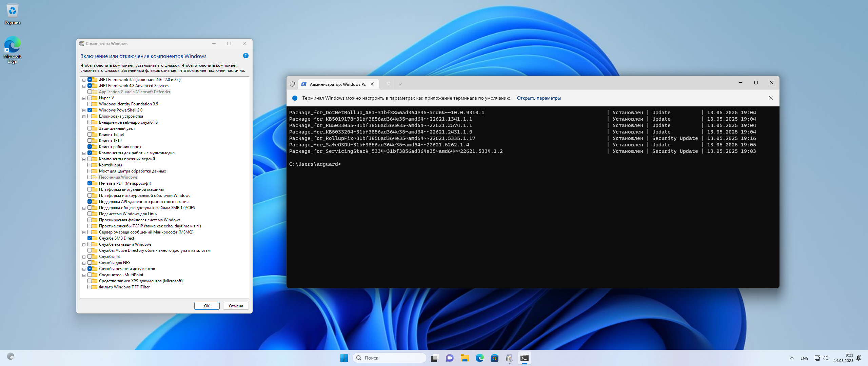Open Microsoft Store taskbar icon
The width and height of the screenshot is (868, 366).
coord(494,358)
